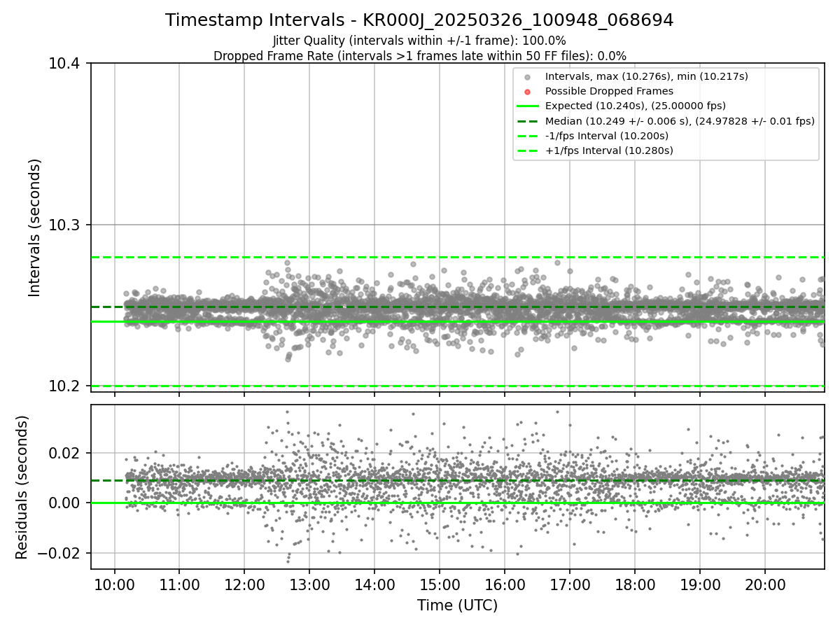Viewport: 840px width, 630px height.
Task: Select the Dropped Frame Rate 0.0% subtitle line
Action: [x=419, y=56]
